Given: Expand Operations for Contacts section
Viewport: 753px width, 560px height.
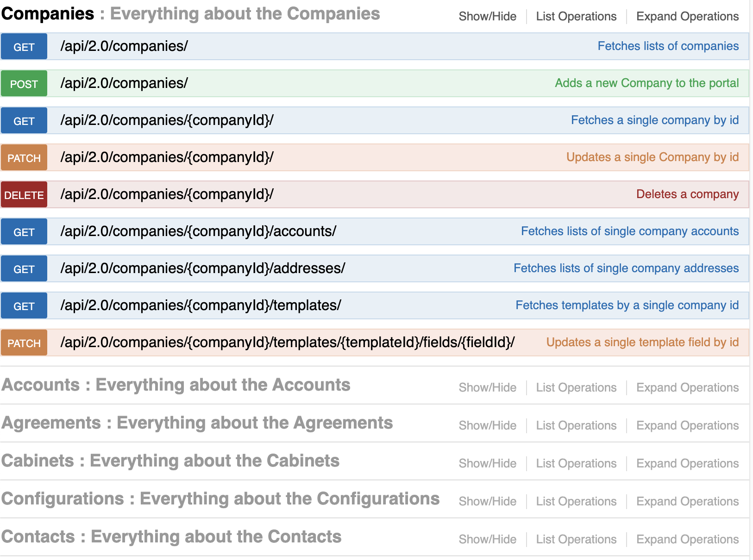Looking at the screenshot, I should tap(687, 540).
